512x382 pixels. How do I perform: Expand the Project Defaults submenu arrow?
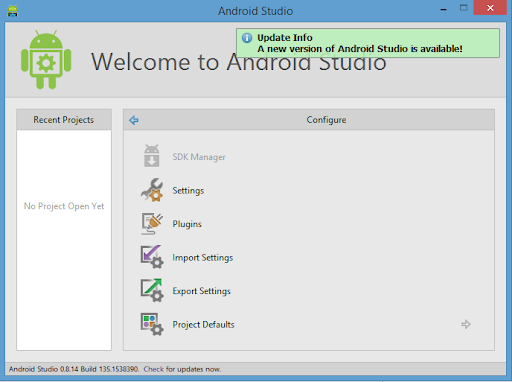coord(466,324)
